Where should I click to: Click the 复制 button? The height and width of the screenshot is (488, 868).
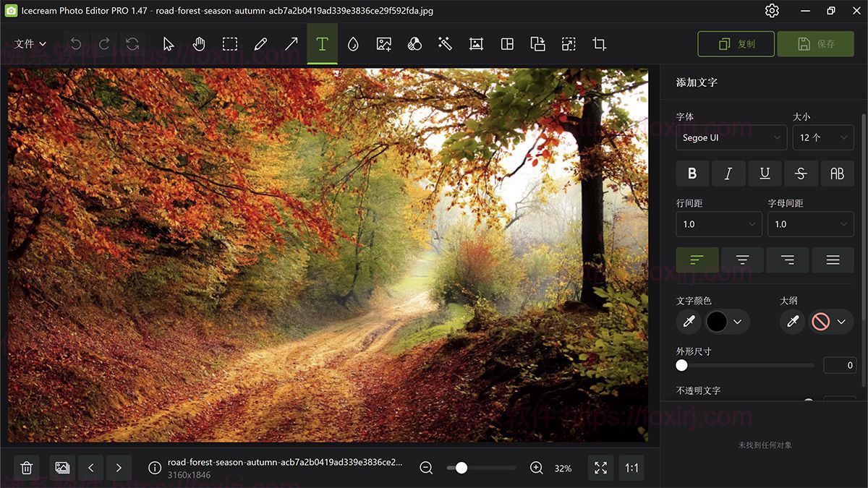tap(736, 44)
